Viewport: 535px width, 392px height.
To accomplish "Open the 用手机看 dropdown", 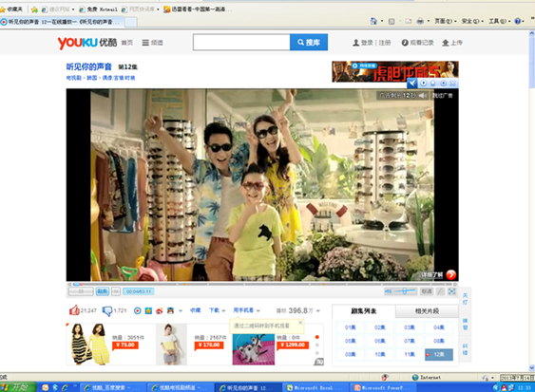I will [x=247, y=310].
